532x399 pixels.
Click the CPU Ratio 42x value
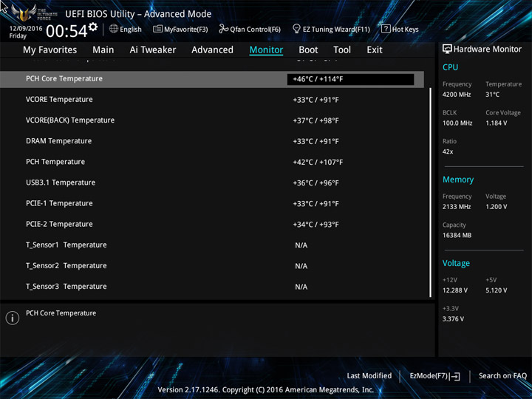[448, 151]
